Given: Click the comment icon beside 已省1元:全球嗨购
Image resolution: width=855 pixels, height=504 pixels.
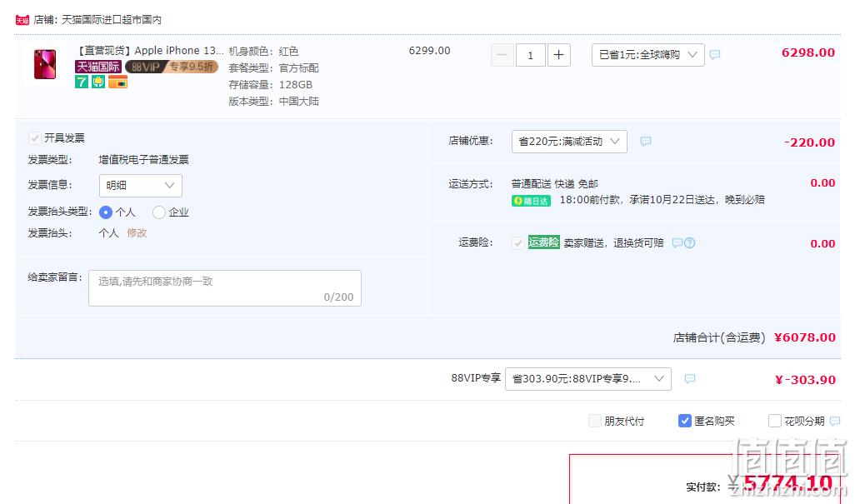Looking at the screenshot, I should (x=715, y=54).
